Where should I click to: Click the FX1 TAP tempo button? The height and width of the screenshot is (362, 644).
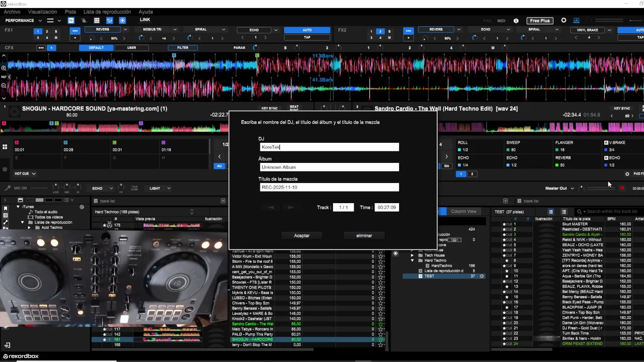point(307,38)
